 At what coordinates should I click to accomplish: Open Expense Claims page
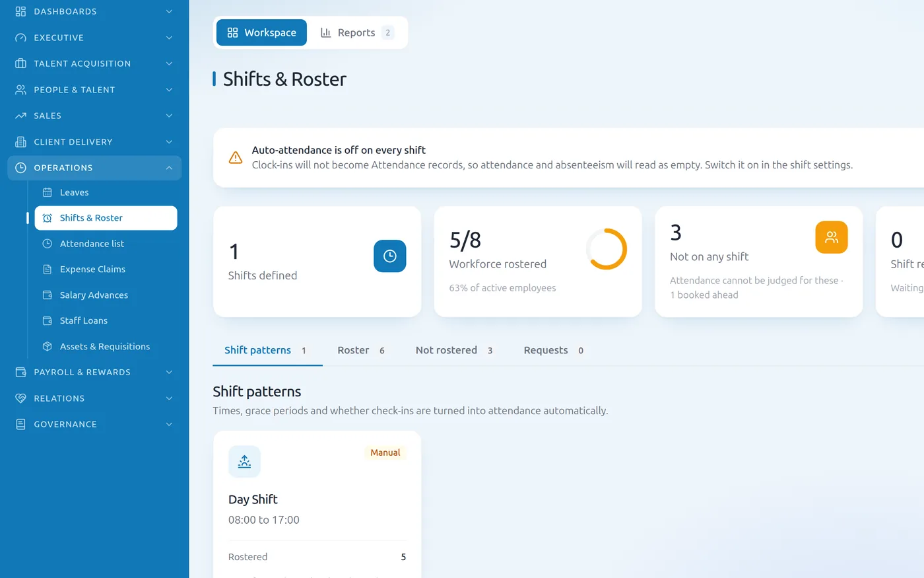coord(106,270)
